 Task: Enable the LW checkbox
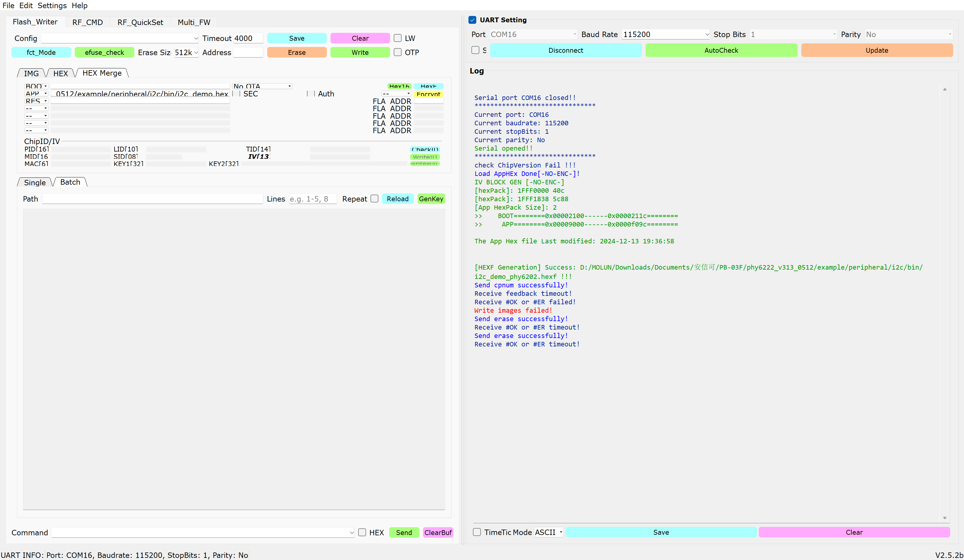398,38
